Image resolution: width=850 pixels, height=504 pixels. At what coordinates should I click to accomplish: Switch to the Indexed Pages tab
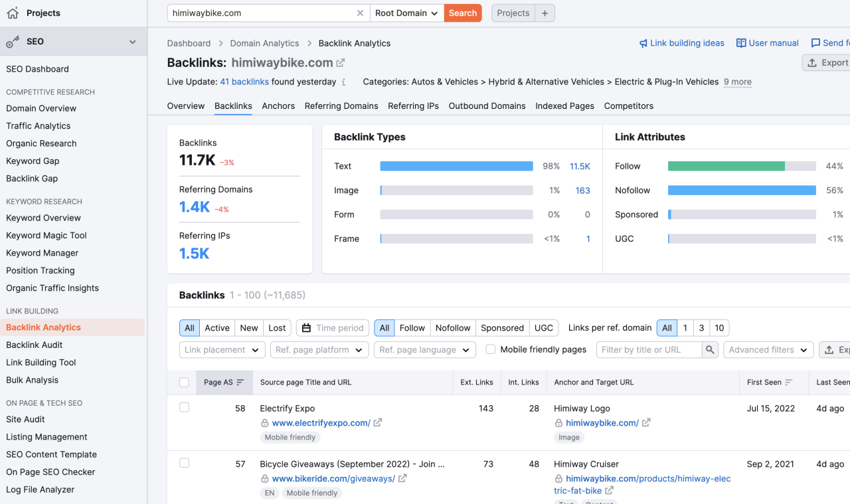[x=564, y=106]
